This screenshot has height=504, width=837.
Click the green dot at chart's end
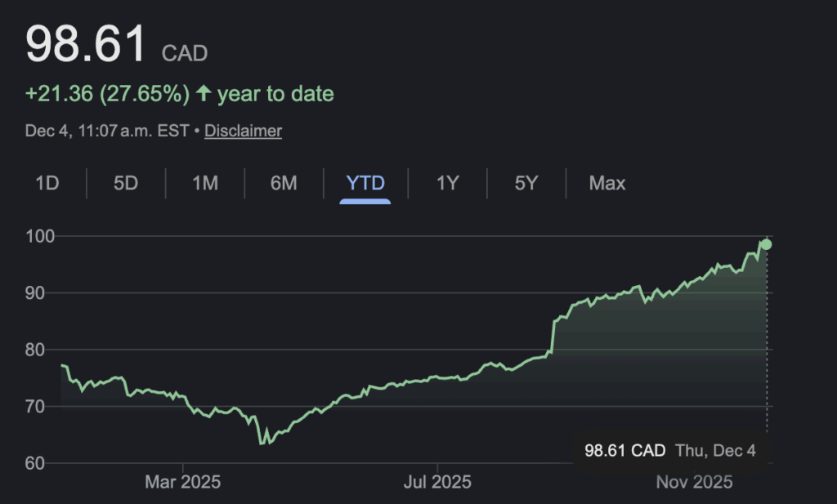coord(766,244)
